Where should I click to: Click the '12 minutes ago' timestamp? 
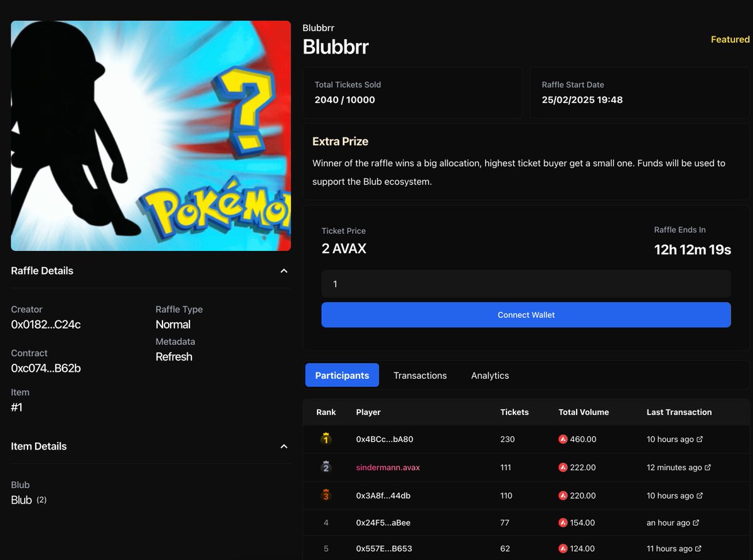(675, 467)
